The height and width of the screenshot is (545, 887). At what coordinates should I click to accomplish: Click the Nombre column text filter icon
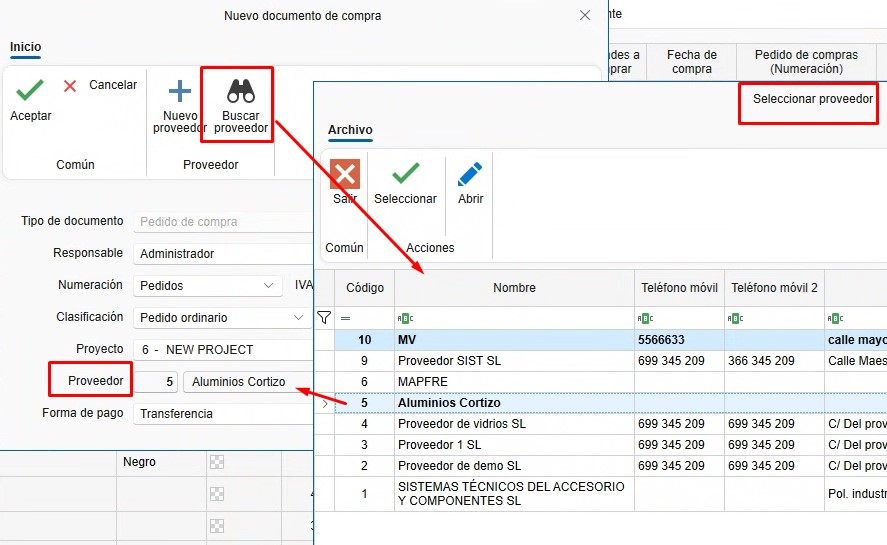click(406, 319)
